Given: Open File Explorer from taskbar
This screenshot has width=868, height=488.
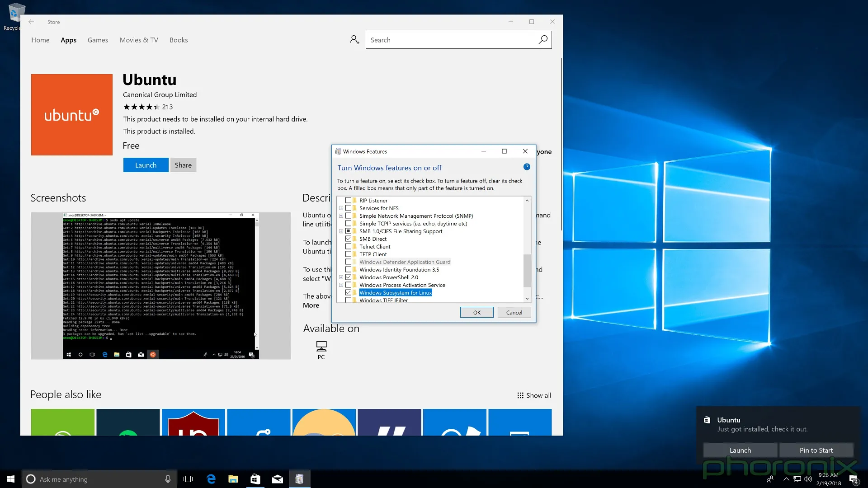Looking at the screenshot, I should (x=233, y=479).
